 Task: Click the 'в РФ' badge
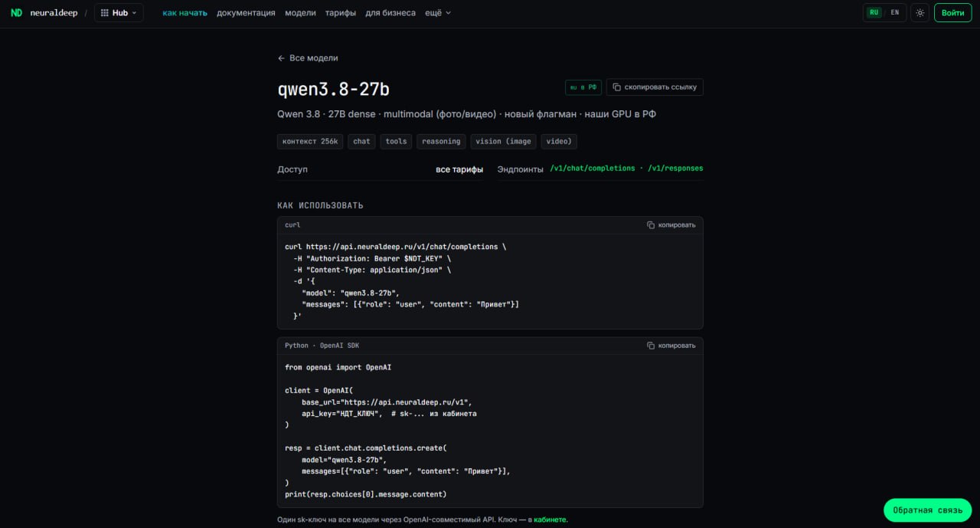tap(583, 87)
